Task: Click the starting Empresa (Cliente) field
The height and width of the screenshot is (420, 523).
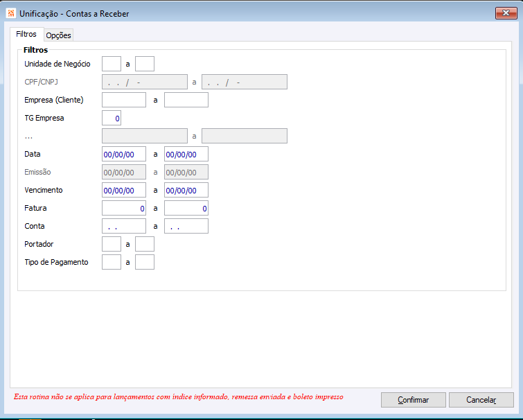Action: point(124,100)
